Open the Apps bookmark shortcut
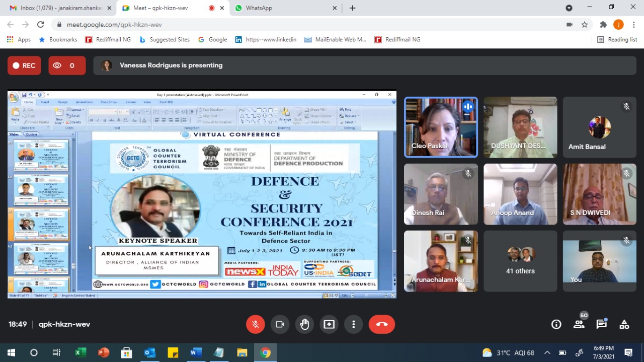The width and height of the screenshot is (644, 362). click(19, 40)
